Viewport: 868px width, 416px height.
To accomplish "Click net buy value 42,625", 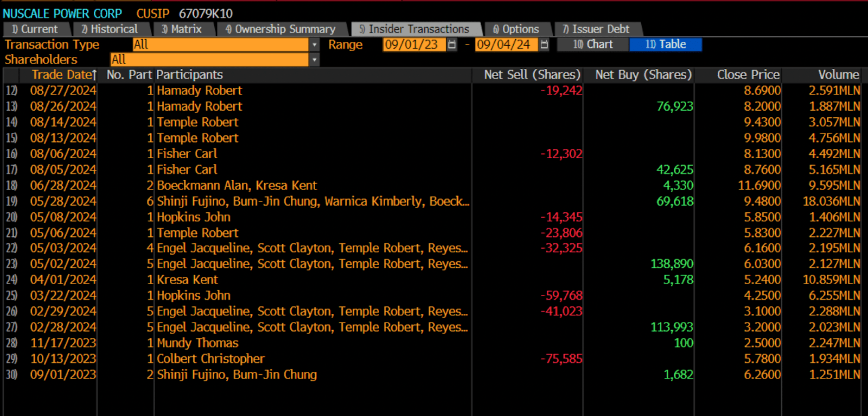I will pyautogui.click(x=675, y=169).
